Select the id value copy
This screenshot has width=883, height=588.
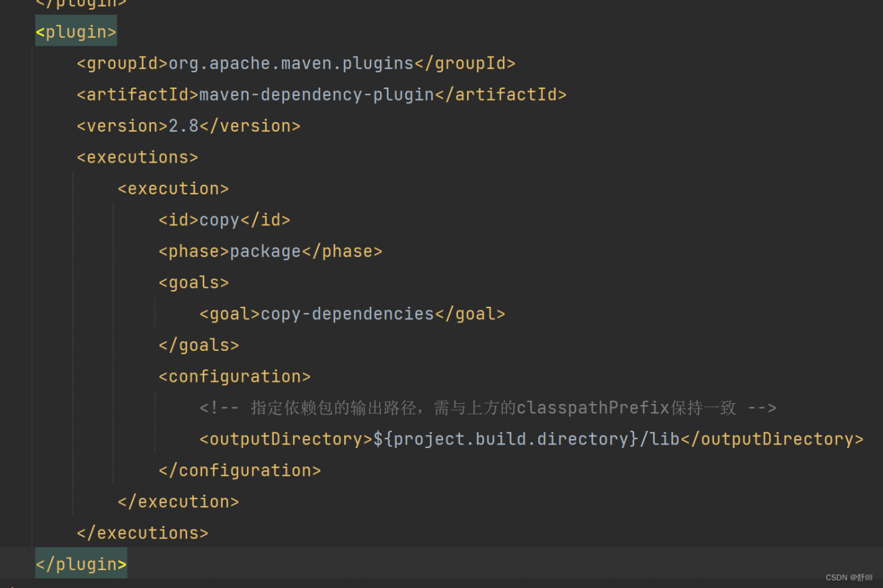click(219, 220)
